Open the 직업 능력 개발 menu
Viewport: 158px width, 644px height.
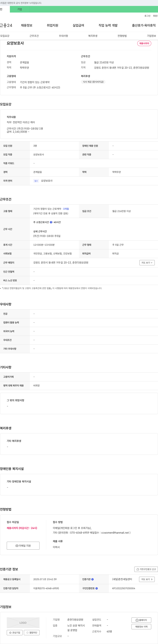pyautogui.click(x=108, y=26)
